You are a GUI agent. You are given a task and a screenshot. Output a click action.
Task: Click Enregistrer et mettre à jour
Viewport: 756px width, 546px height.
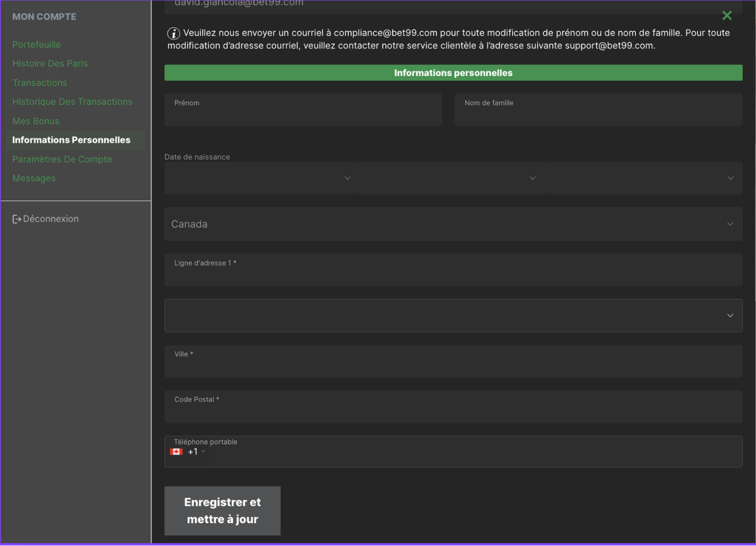(x=222, y=510)
